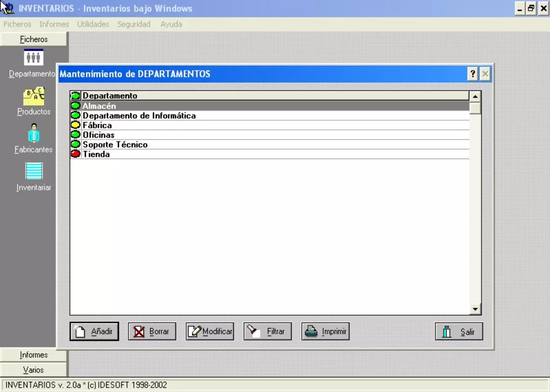Select the Tienda row
This screenshot has width=550, height=392.
270,154
